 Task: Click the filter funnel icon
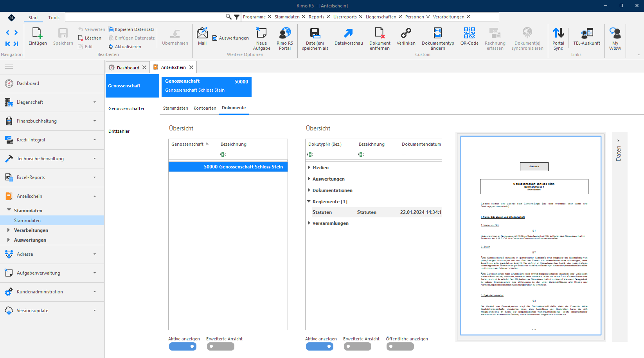[237, 17]
